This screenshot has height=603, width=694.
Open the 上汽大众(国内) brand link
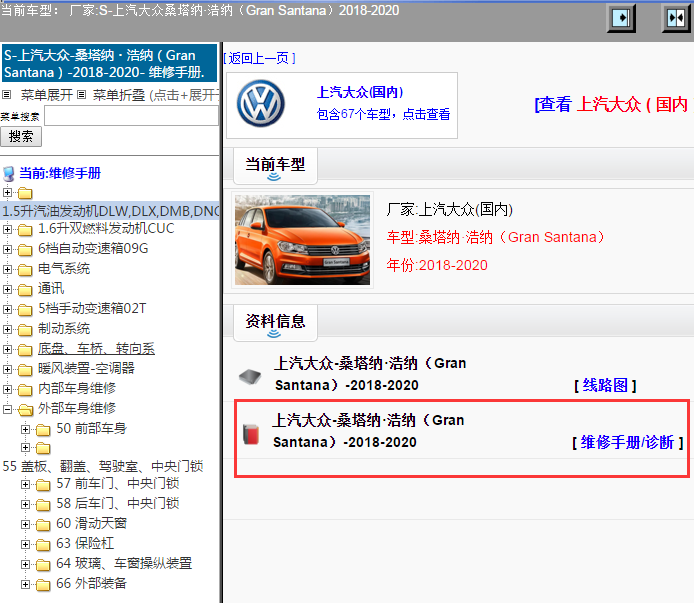click(360, 92)
